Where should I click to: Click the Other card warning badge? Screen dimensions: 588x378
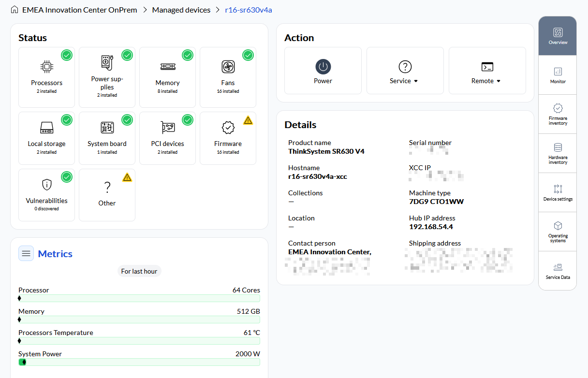(x=127, y=177)
